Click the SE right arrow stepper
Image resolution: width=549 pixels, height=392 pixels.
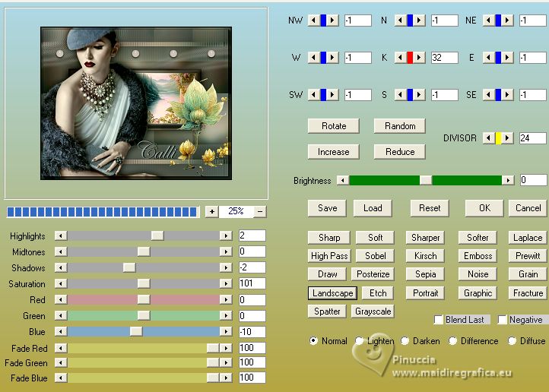(507, 94)
